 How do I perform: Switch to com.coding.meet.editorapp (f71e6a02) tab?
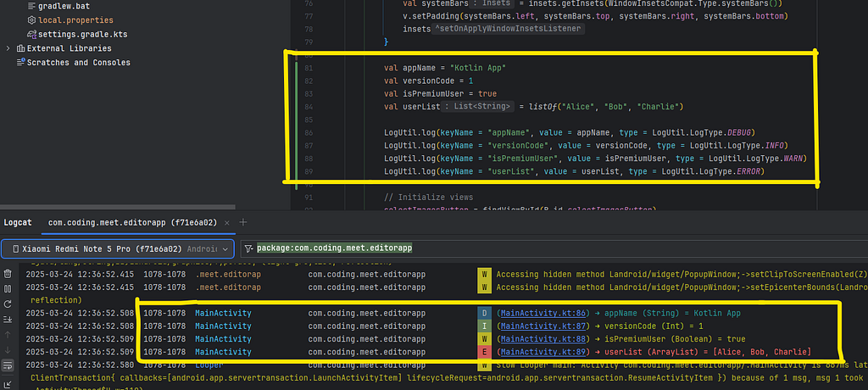click(138, 223)
